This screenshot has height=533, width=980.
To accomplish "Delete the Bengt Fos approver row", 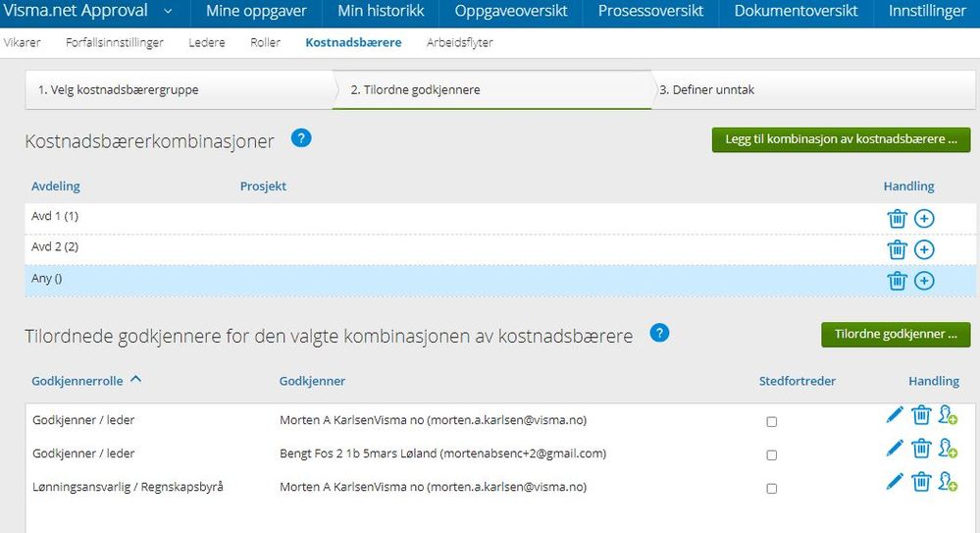I will [x=921, y=448].
